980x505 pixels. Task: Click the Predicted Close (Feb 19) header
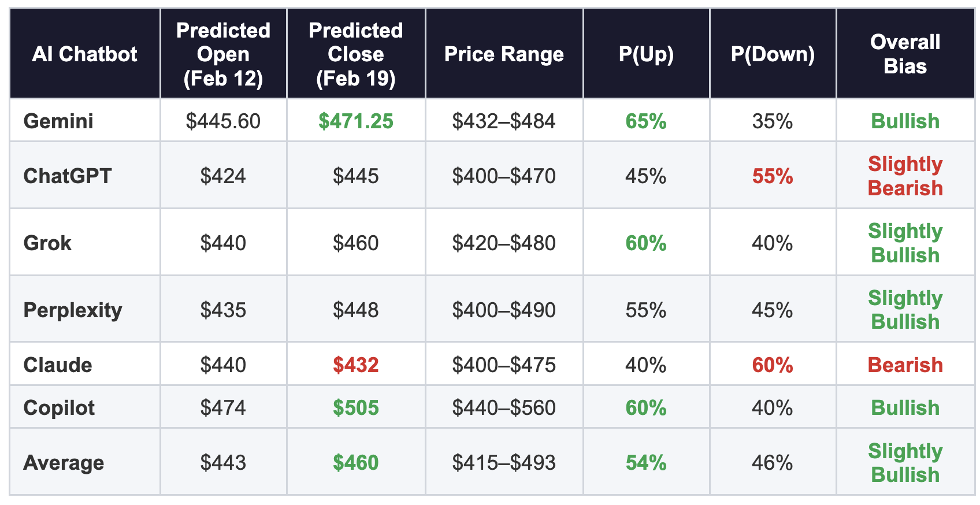356,54
